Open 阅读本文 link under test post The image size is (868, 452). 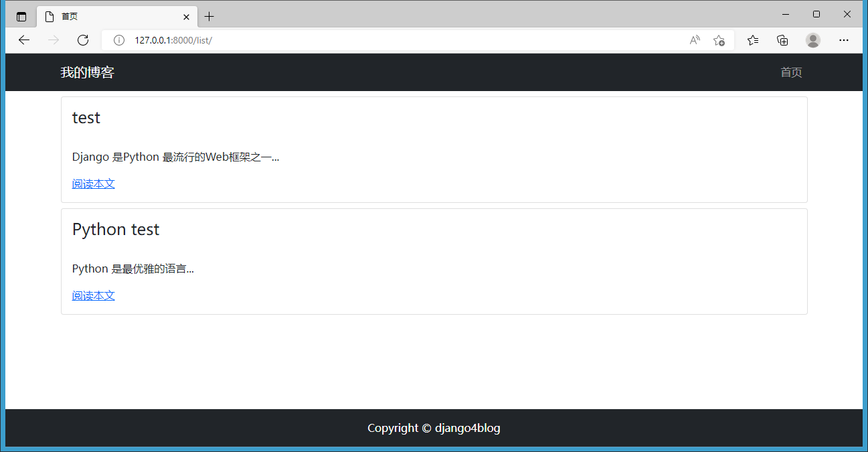click(x=94, y=183)
